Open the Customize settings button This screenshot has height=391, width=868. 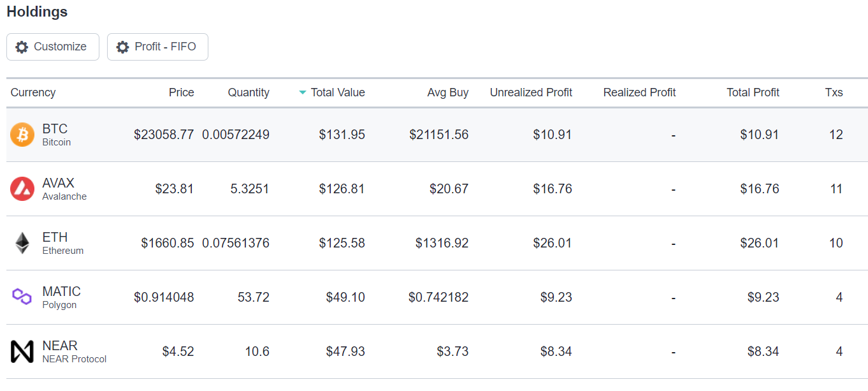tap(53, 47)
